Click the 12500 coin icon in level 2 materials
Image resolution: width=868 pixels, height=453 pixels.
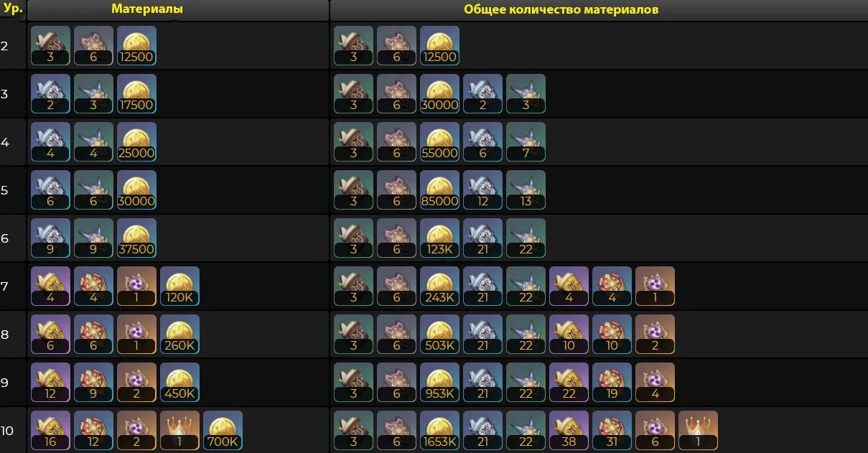click(136, 45)
